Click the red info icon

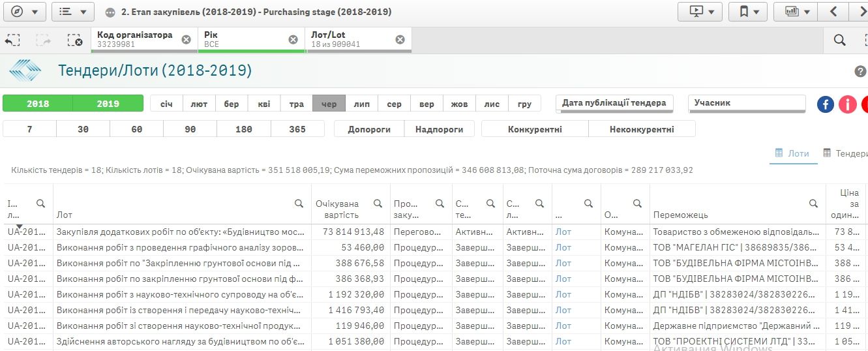point(847,104)
